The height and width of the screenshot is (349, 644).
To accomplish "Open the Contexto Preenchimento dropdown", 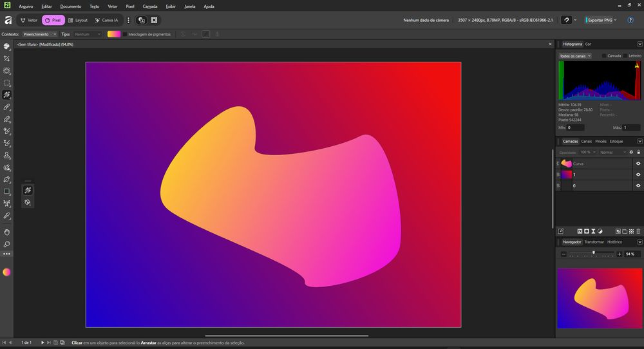I will point(39,34).
